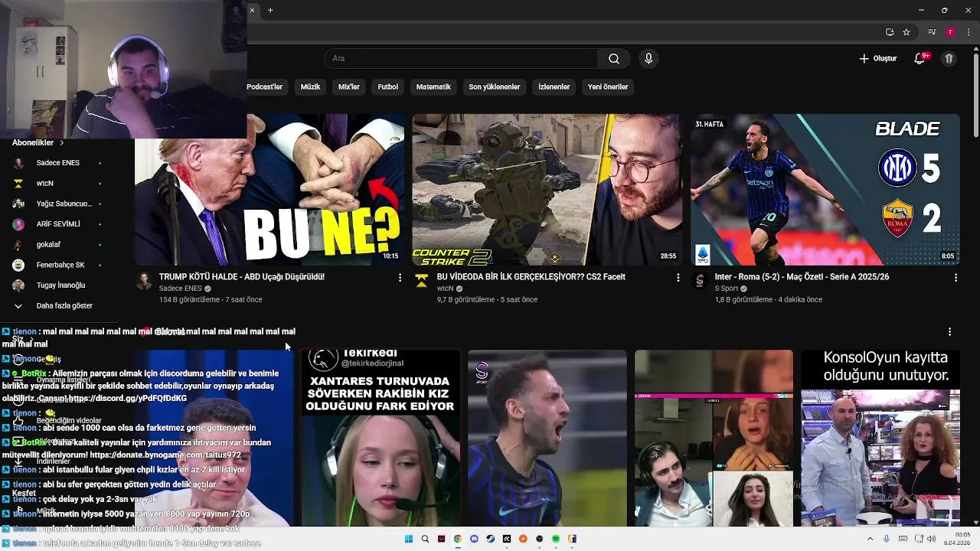Select the Son yüklenenler chip

coord(495,87)
